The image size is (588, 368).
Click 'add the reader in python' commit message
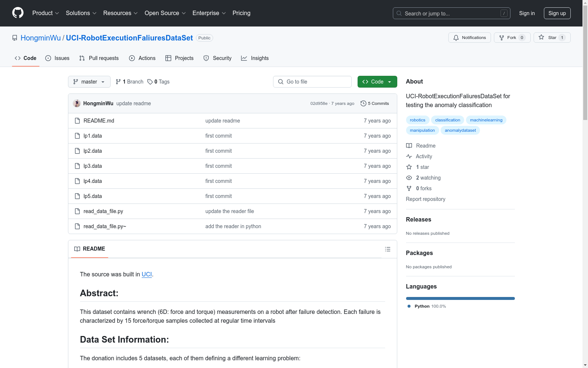(x=233, y=226)
